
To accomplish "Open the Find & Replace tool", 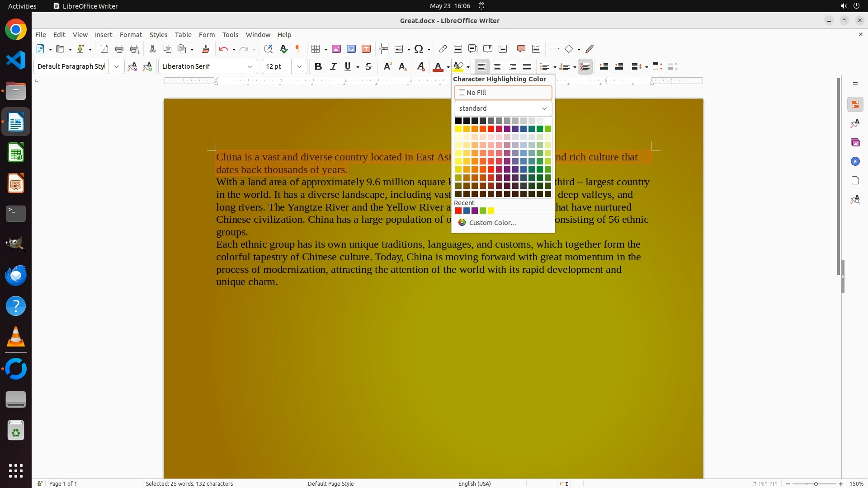I will point(268,49).
